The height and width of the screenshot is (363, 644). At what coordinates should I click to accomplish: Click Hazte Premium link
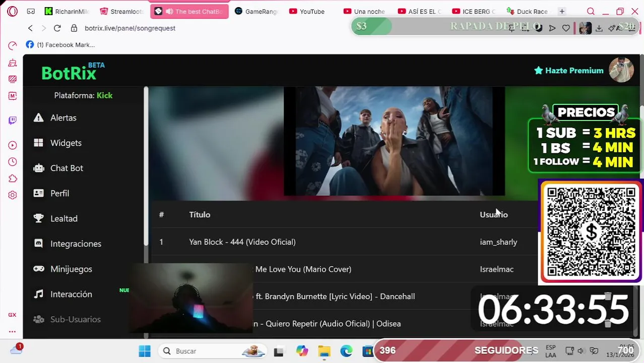point(568,71)
